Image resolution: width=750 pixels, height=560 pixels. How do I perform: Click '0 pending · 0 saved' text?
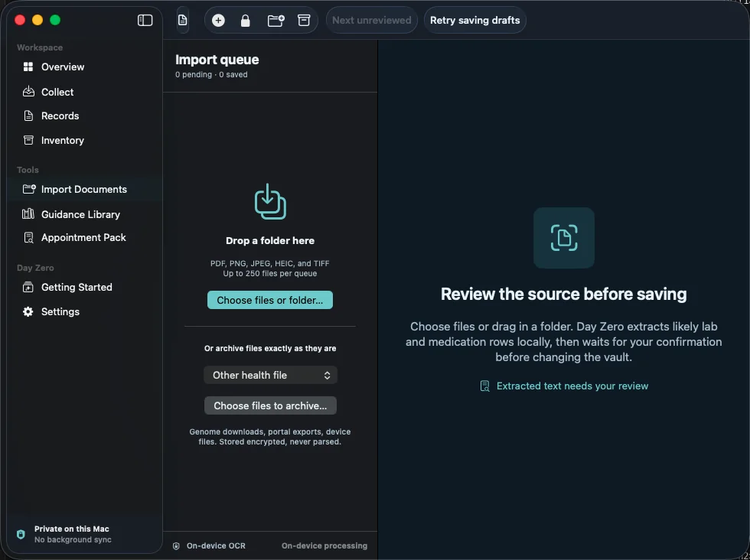[211, 75]
